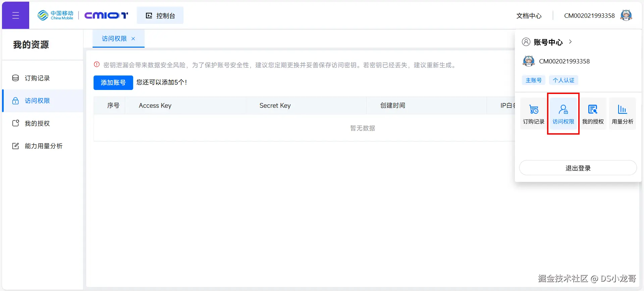
Task: Open the 文档中心 link
Action: point(529,16)
